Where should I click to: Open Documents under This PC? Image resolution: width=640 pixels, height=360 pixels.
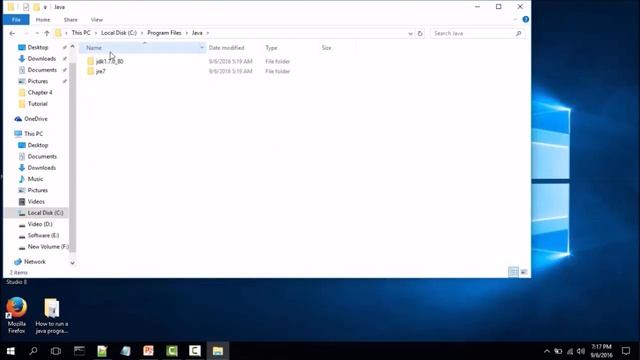point(42,156)
